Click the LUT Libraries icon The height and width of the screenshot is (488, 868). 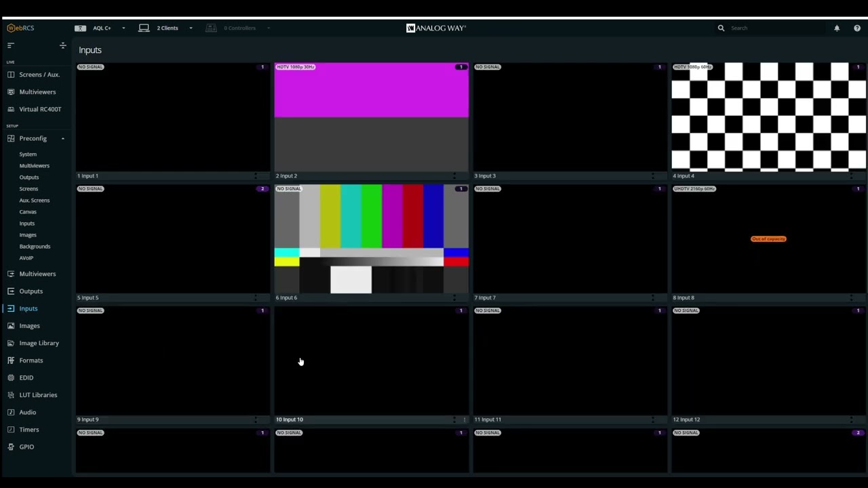pos(11,394)
